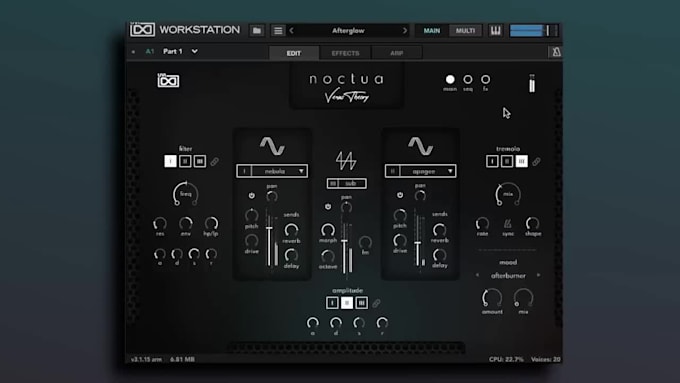Open the nebula oscillator dropdown
Screen dimensions: 680x383
coord(272,171)
